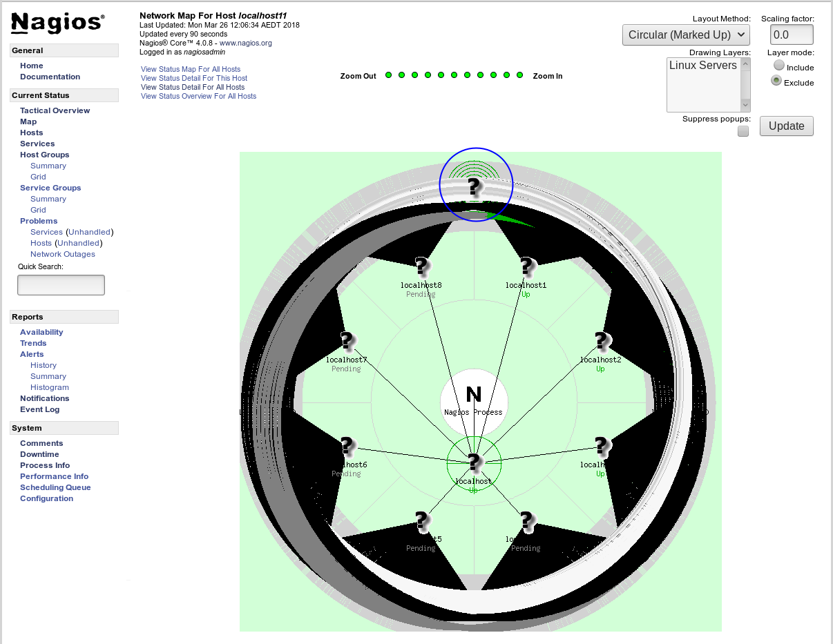The height and width of the screenshot is (644, 833).
Task: Select the Exclude layer mode radio button
Action: (x=776, y=79)
